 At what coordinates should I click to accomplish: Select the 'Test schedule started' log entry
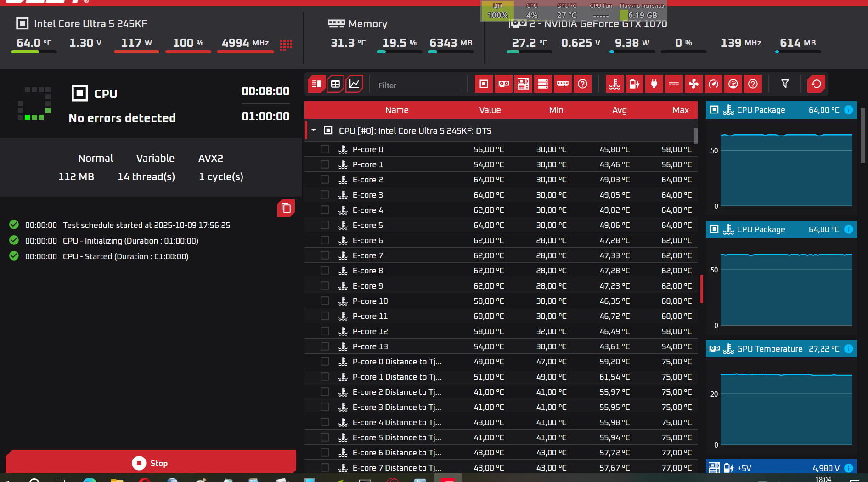tap(147, 225)
